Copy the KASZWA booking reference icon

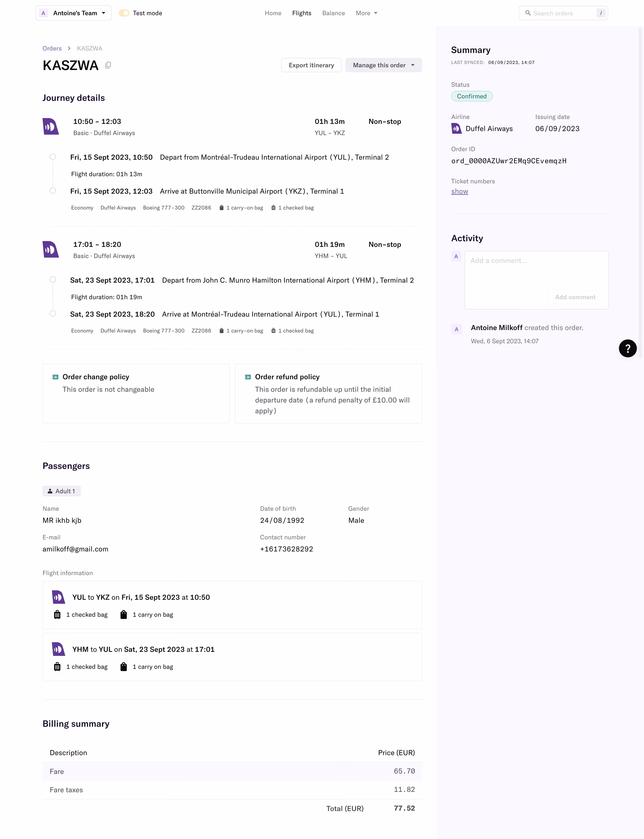108,65
